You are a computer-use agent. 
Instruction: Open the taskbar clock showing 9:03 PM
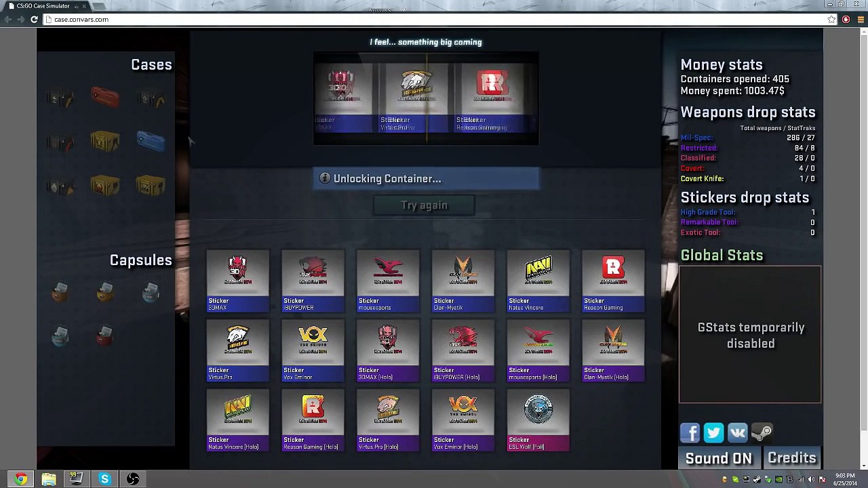(x=845, y=479)
